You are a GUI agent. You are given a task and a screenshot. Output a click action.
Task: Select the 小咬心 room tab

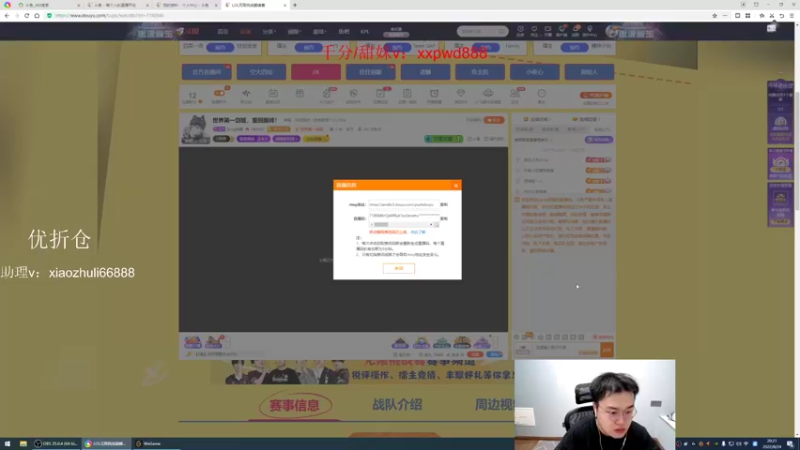535,72
